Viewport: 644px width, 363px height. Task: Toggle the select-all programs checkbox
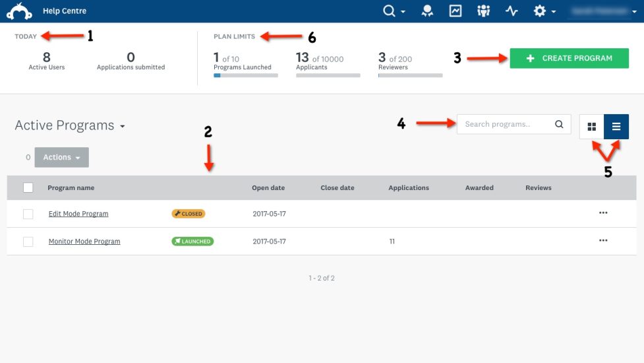(28, 187)
